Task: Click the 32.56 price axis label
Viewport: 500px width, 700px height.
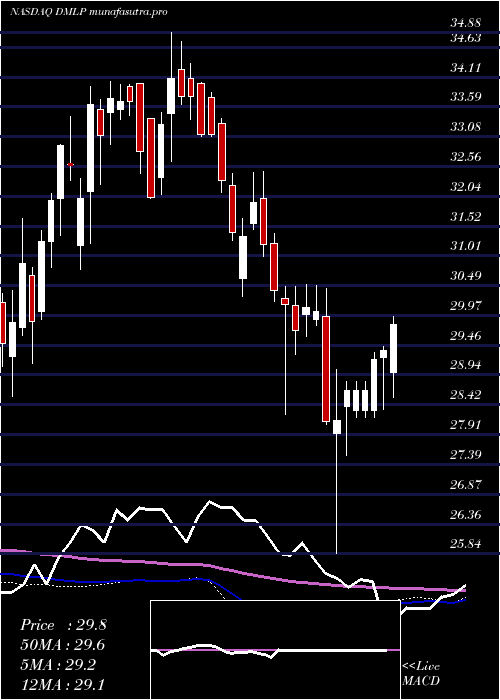Action: click(465, 157)
